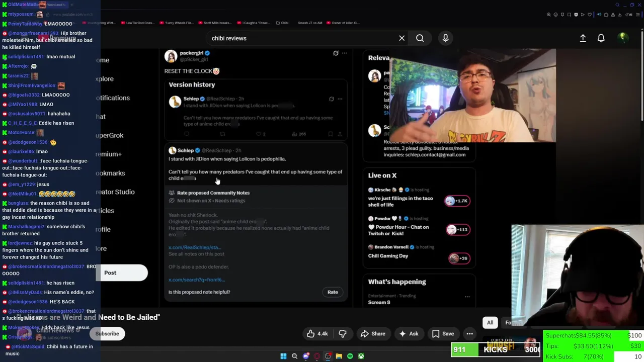Open the YouTube account avatar menu
This screenshot has width=644, height=362.
622,38
